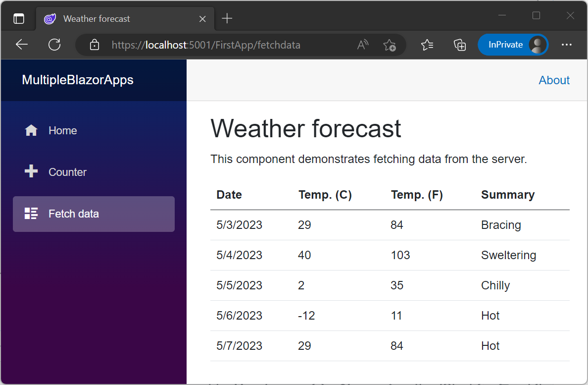Viewport: 588px width, 385px height.
Task: Click the MultipleBlazorApps brand heading
Action: tap(77, 80)
